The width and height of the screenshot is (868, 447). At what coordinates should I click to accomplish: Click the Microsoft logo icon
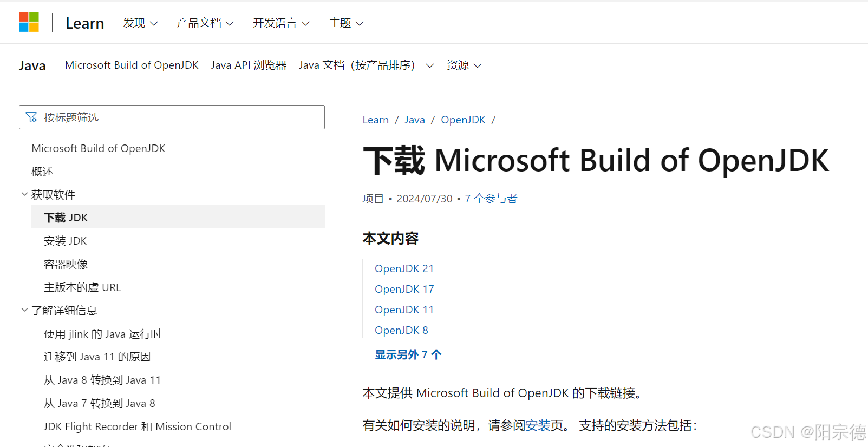(x=29, y=22)
